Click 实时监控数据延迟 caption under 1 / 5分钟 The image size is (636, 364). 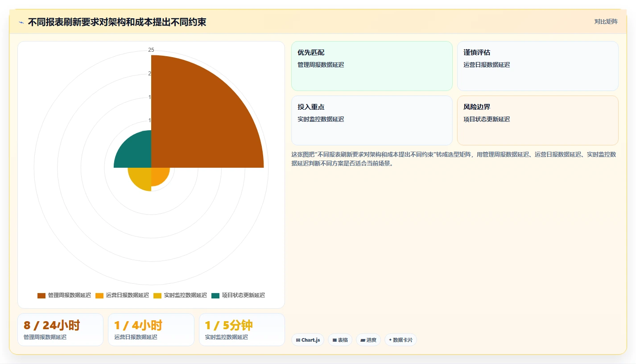(226, 337)
